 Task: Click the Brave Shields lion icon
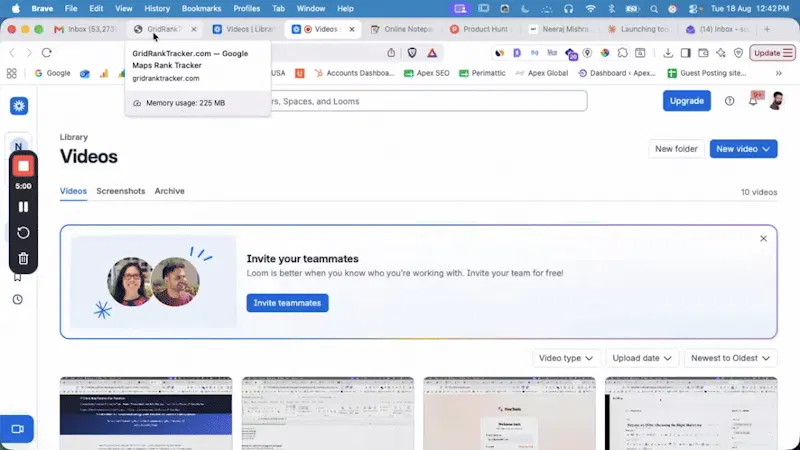(x=412, y=53)
